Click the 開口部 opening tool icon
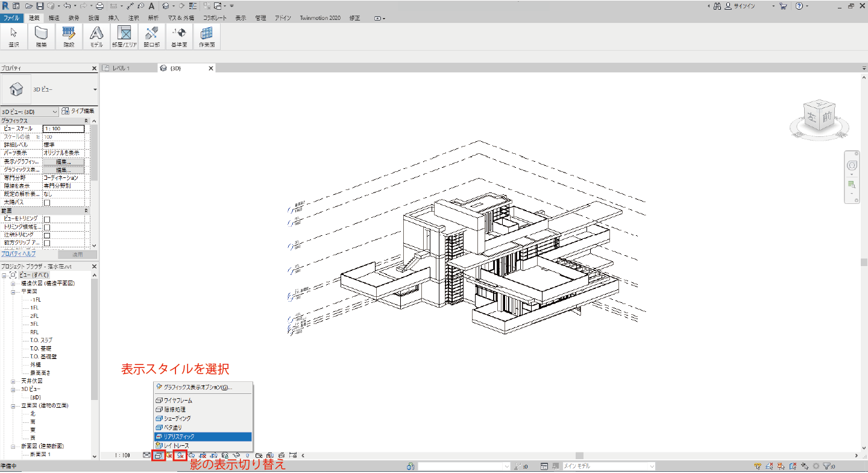The height and width of the screenshot is (473, 868). click(x=151, y=36)
